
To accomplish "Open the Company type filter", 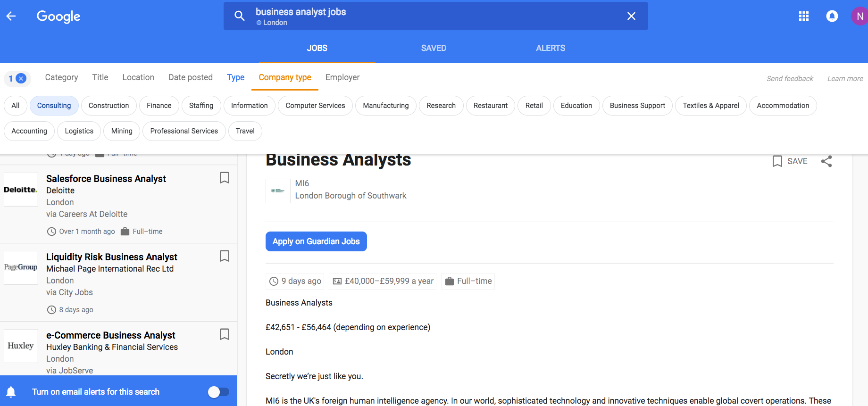I will [x=285, y=77].
